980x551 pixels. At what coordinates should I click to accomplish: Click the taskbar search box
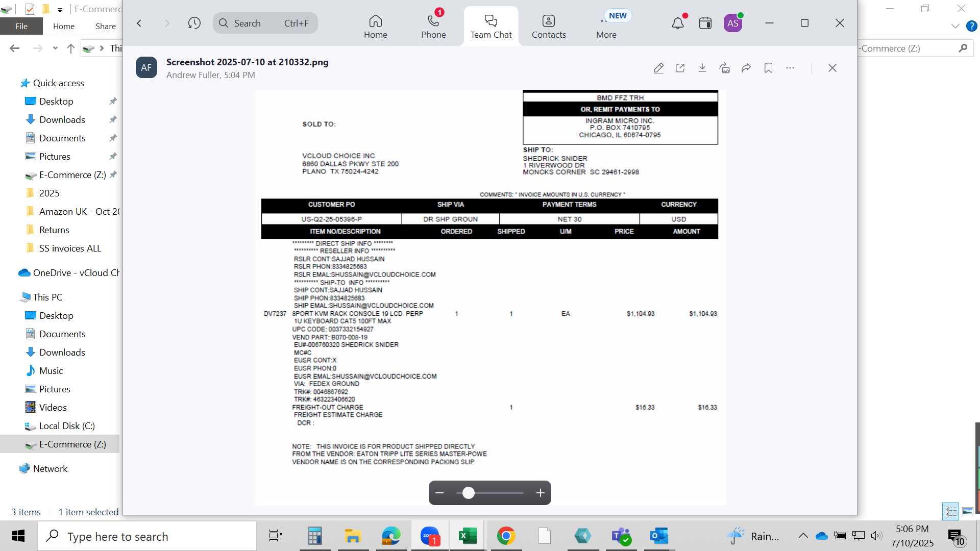pos(147,536)
